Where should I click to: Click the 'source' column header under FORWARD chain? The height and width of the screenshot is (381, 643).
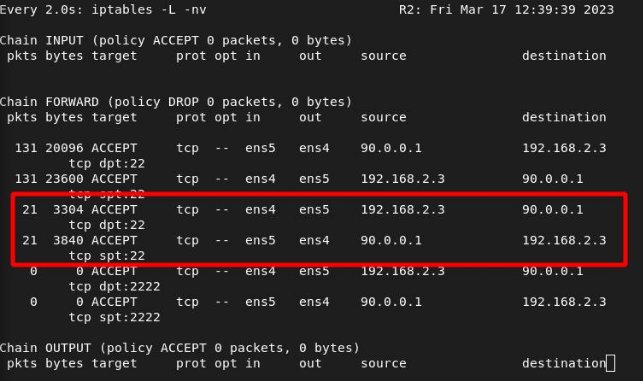383,118
